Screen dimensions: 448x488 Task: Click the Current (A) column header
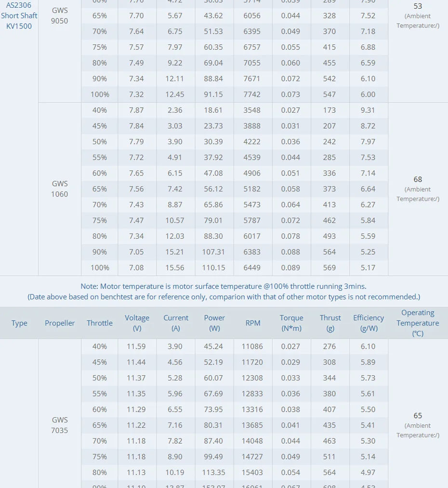click(176, 323)
